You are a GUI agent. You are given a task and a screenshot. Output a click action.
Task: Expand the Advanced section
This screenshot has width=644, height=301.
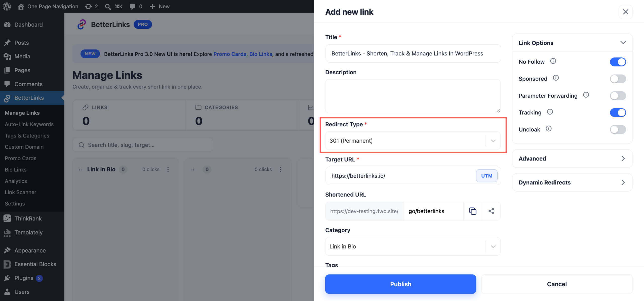[x=572, y=159]
